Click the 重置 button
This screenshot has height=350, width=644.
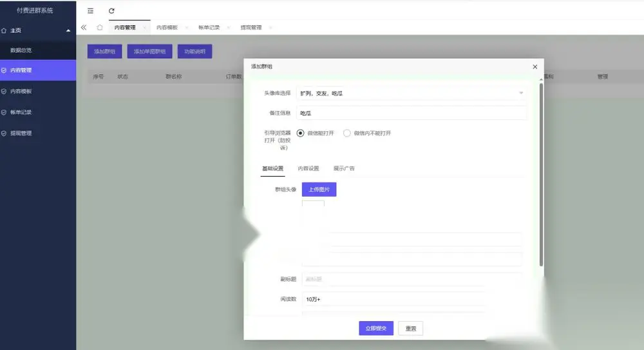coord(411,328)
